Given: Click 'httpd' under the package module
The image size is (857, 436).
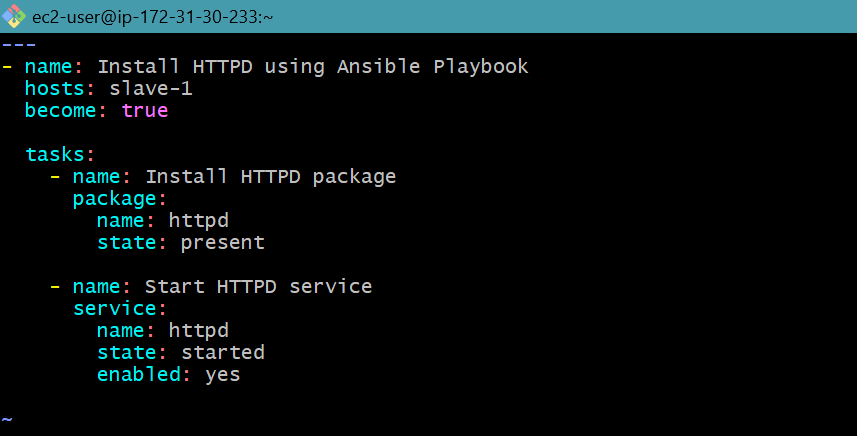Looking at the screenshot, I should tap(199, 221).
